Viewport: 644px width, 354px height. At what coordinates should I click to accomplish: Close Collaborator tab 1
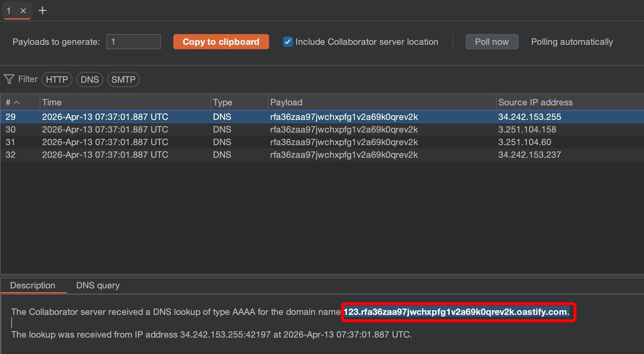[x=23, y=11]
